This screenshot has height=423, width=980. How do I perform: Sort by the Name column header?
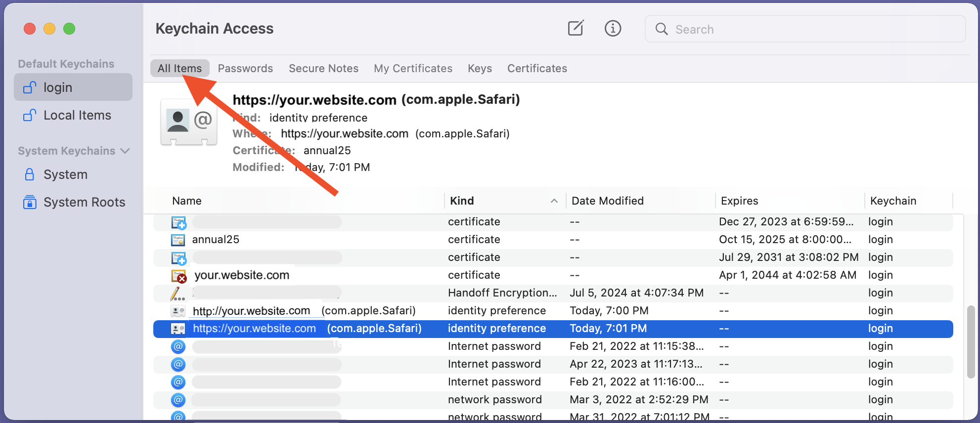(187, 201)
